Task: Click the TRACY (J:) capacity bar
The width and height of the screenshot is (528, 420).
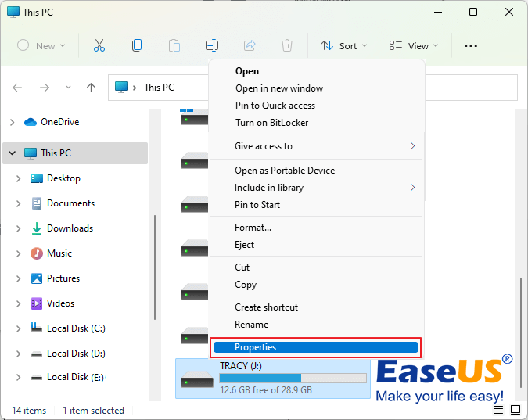Action: 293,379
